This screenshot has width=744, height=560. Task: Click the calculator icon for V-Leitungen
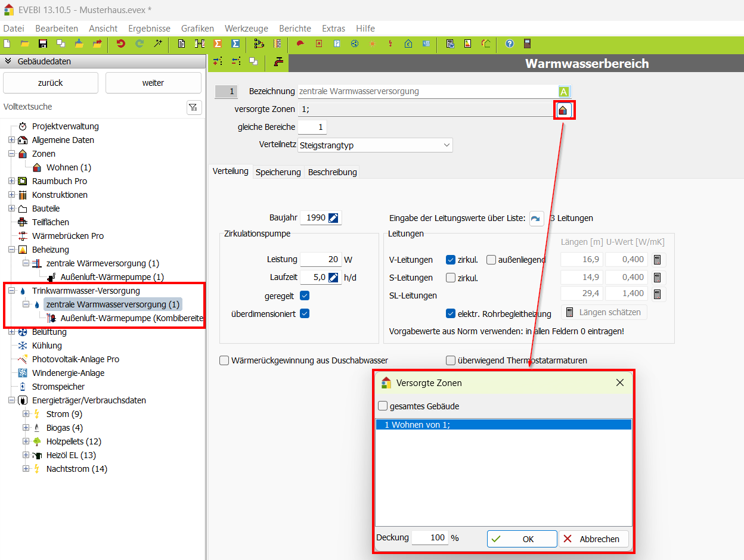(658, 260)
